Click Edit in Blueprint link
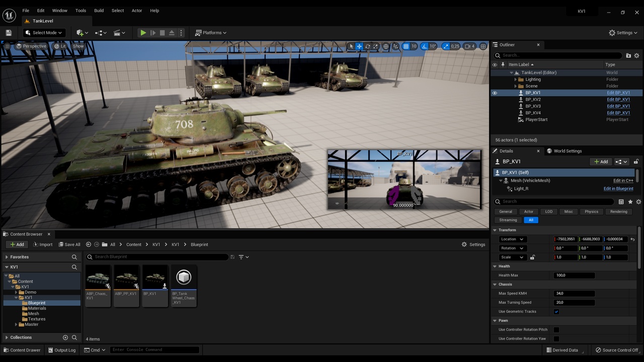Image resolution: width=644 pixels, height=362 pixels. click(618, 189)
